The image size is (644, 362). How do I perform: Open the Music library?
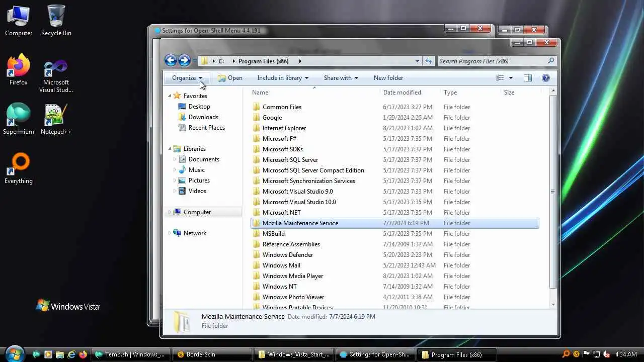coord(196,170)
